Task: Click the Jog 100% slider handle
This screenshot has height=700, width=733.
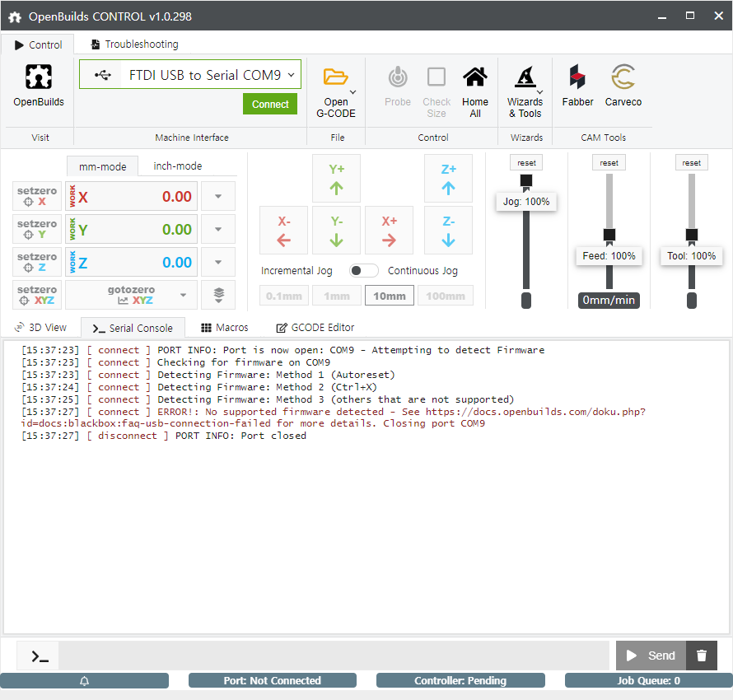Action: (526, 180)
